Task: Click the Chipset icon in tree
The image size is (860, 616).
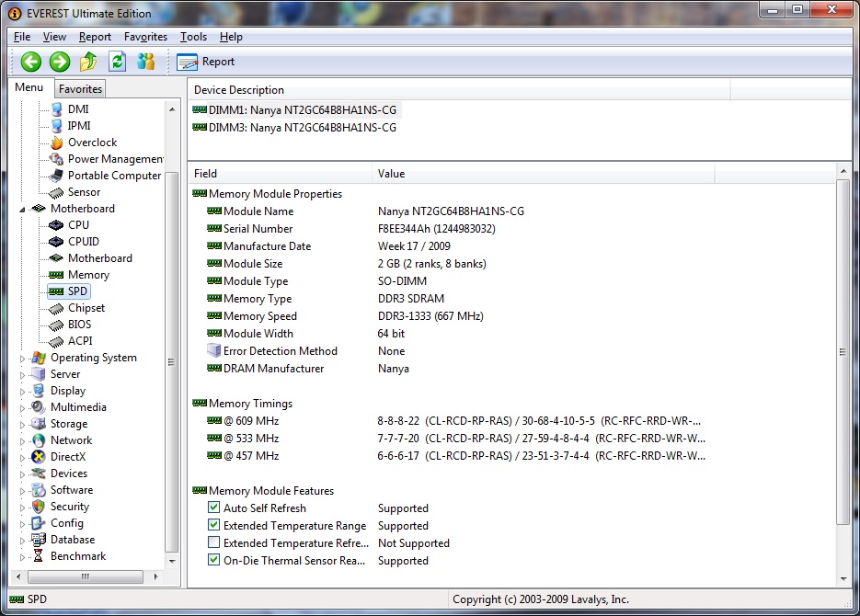Action: pos(56,309)
